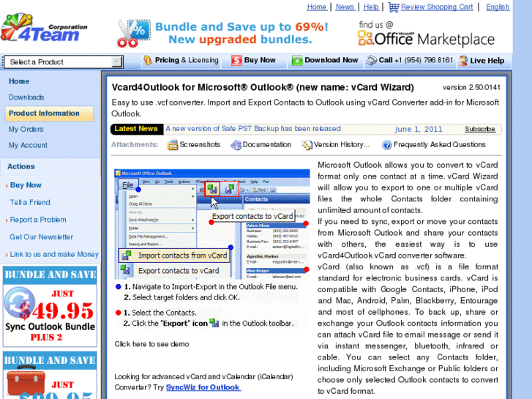The image size is (532, 399).
Task: Click the FAQ question mark icon
Action: tap(386, 145)
